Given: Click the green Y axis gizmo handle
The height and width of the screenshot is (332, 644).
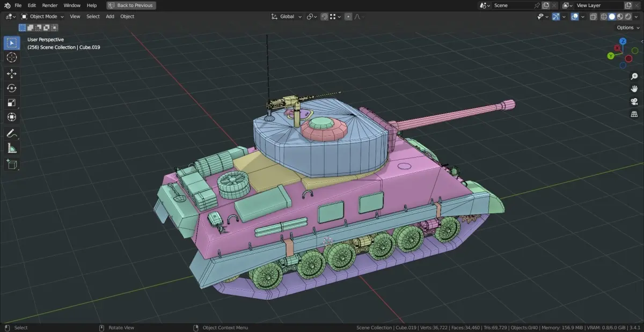Looking at the screenshot, I should point(611,56).
